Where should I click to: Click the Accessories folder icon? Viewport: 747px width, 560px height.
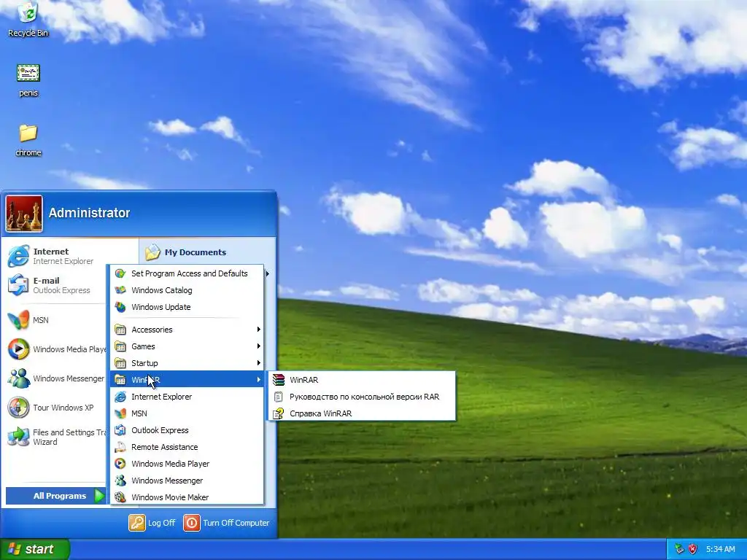point(120,330)
